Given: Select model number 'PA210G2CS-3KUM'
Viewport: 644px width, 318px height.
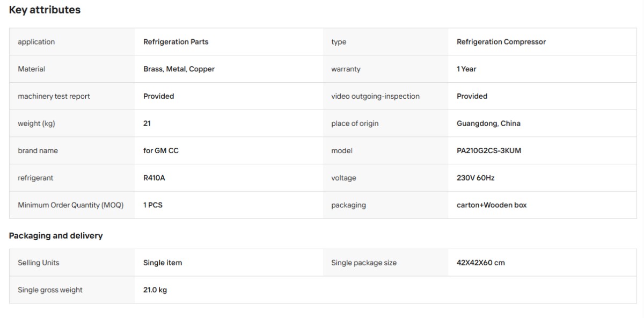Looking at the screenshot, I should 489,150.
